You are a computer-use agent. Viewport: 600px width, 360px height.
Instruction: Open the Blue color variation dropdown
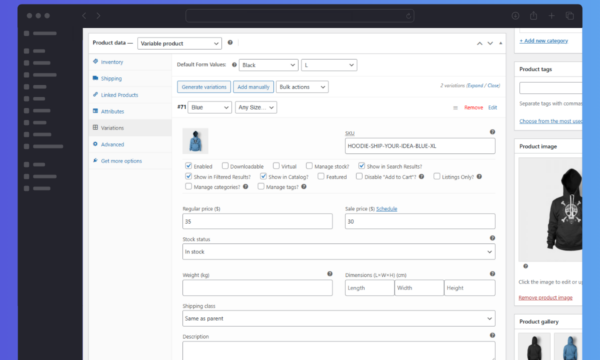pyautogui.click(x=210, y=108)
